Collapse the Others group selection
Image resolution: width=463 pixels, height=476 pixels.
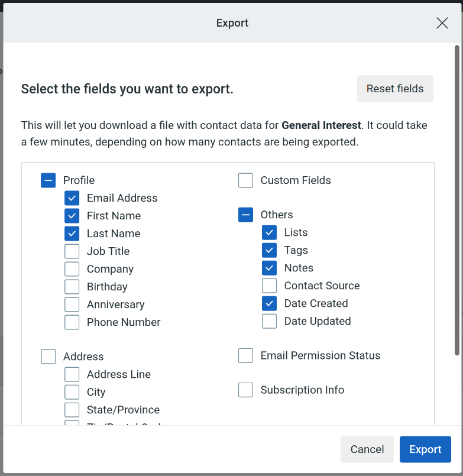point(245,215)
